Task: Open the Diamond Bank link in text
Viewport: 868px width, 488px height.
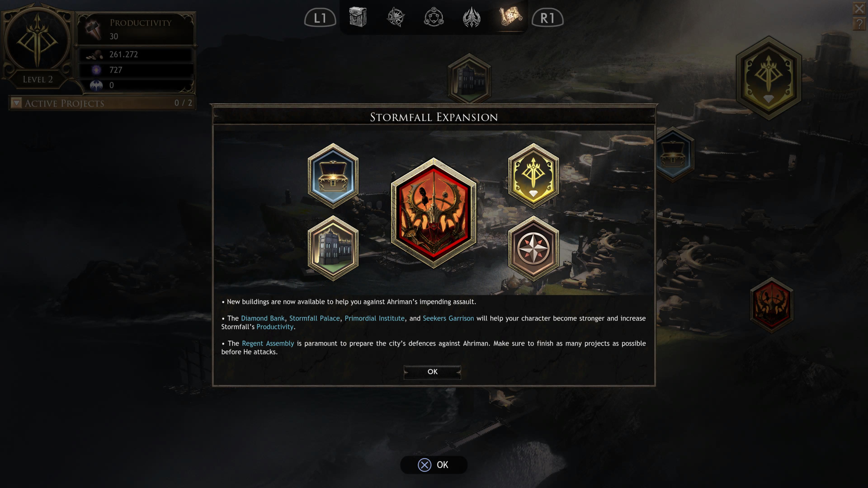Action: (262, 318)
